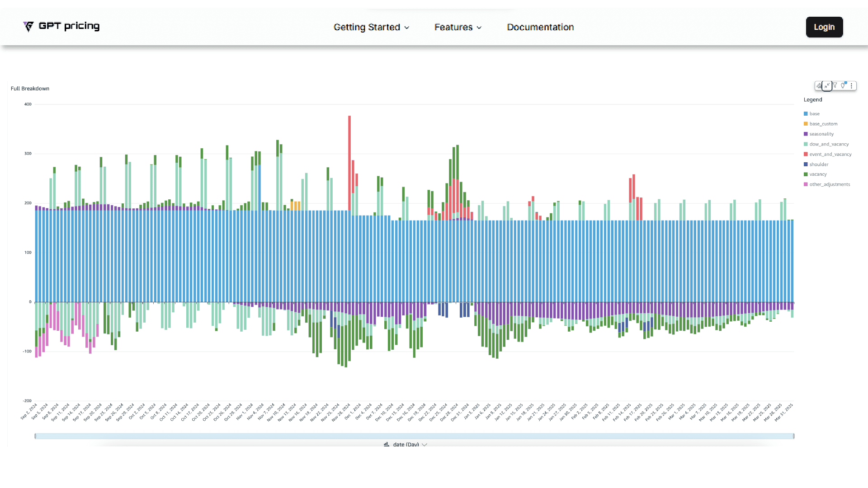Toggle the base series in legend
The height and width of the screenshot is (488, 868).
point(814,114)
